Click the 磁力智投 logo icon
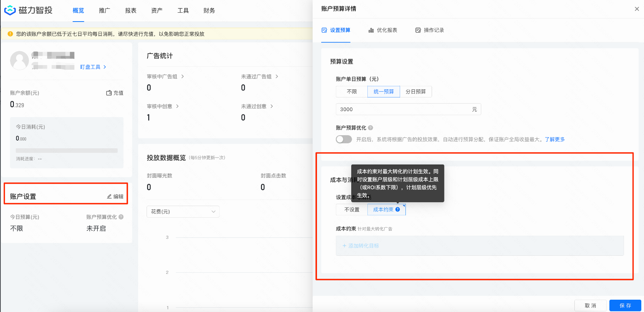The height and width of the screenshot is (312, 644). (10, 10)
